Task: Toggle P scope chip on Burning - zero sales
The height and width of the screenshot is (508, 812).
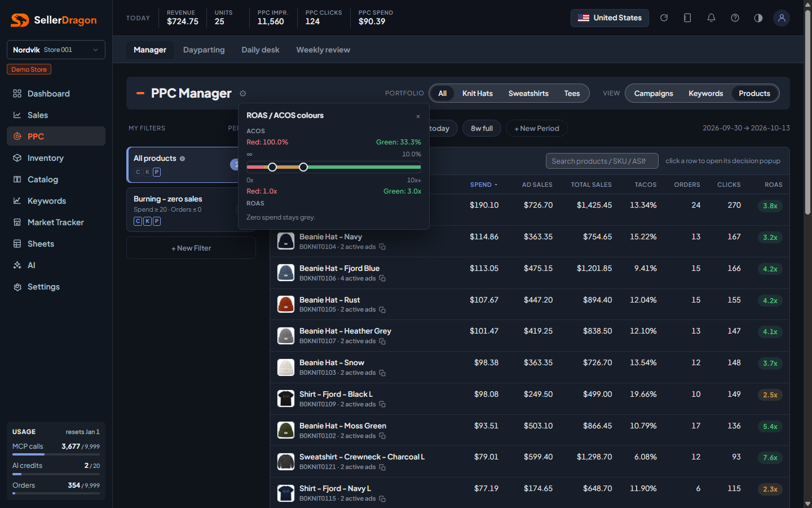Action: pyautogui.click(x=157, y=221)
